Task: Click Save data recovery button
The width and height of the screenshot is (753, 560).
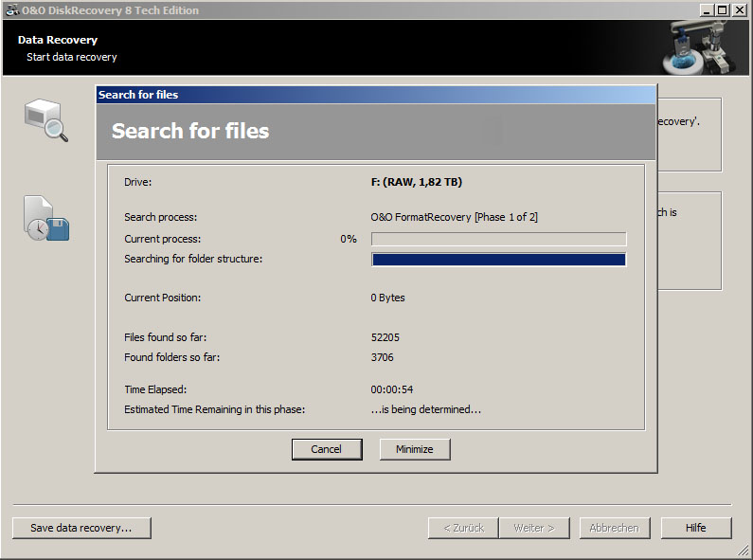Action: click(81, 528)
